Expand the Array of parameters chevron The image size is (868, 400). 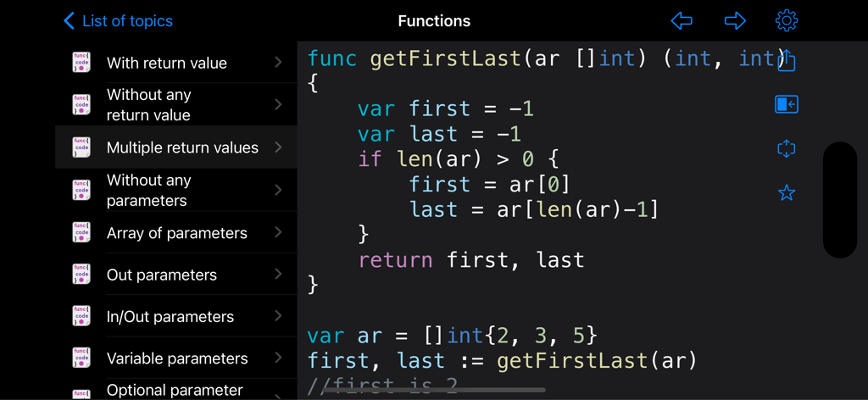(x=278, y=232)
